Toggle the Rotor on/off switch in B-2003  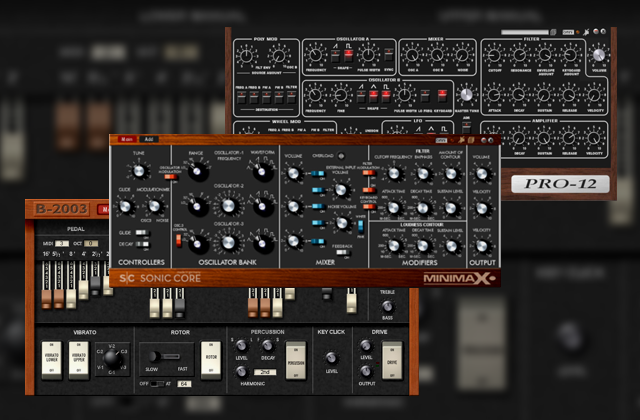[211, 358]
